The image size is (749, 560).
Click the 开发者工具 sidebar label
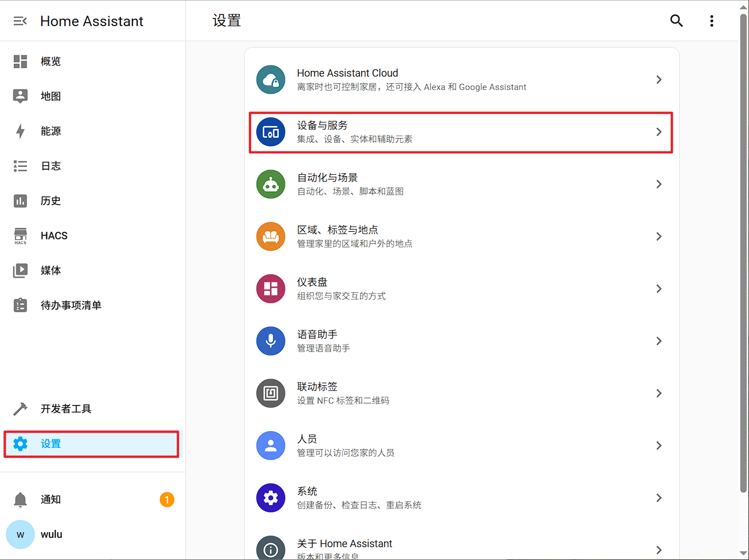pyautogui.click(x=66, y=409)
